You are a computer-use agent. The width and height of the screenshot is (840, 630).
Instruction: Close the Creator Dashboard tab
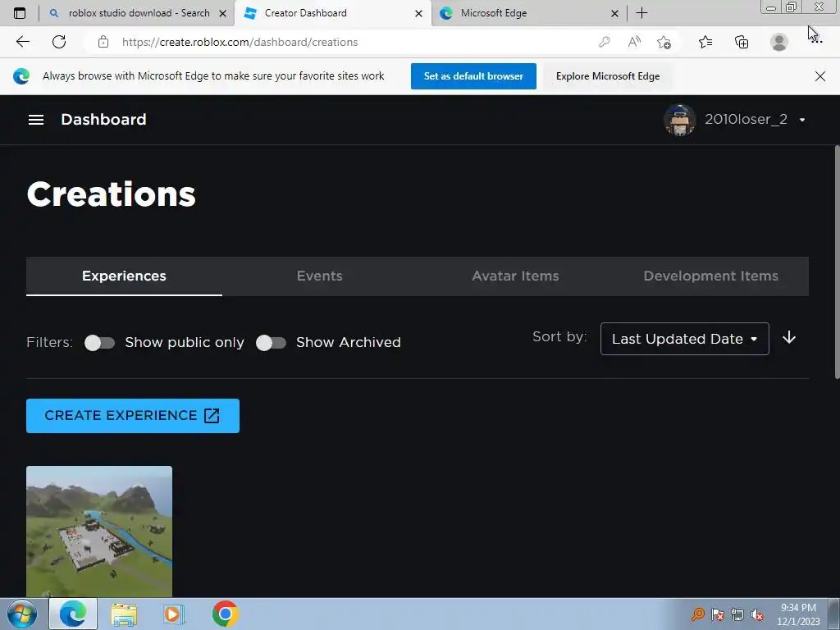(x=419, y=13)
